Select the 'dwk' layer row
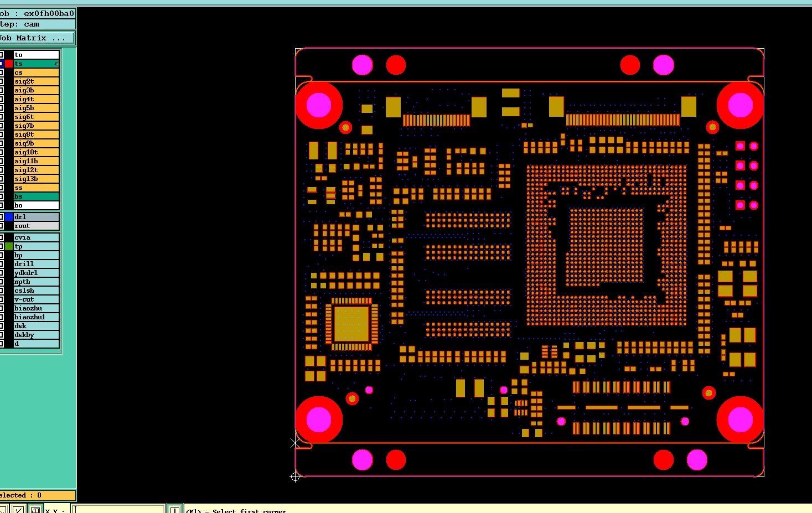812x513 pixels. click(x=37, y=326)
